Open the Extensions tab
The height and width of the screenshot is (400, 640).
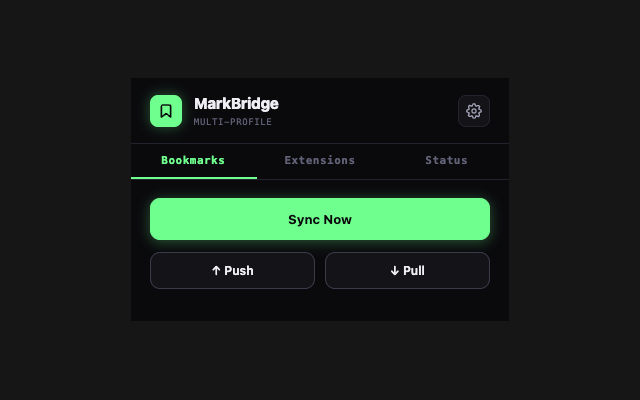tap(320, 160)
